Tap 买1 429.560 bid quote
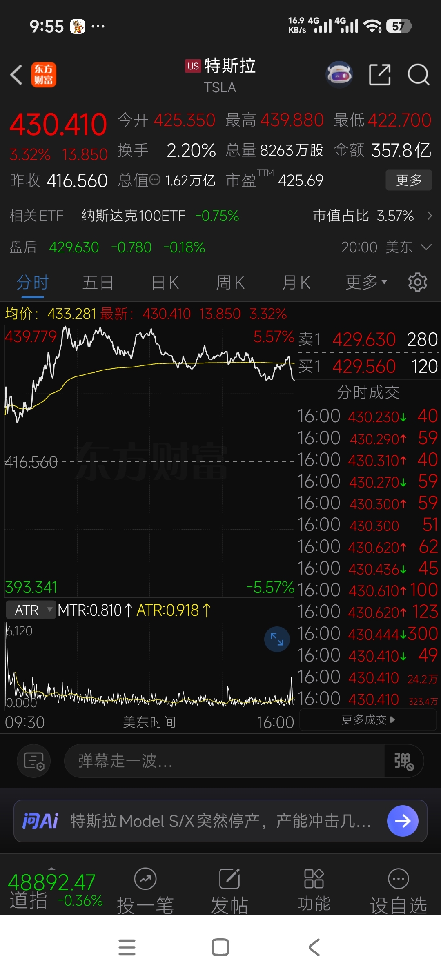The height and width of the screenshot is (980, 441). coord(368,366)
